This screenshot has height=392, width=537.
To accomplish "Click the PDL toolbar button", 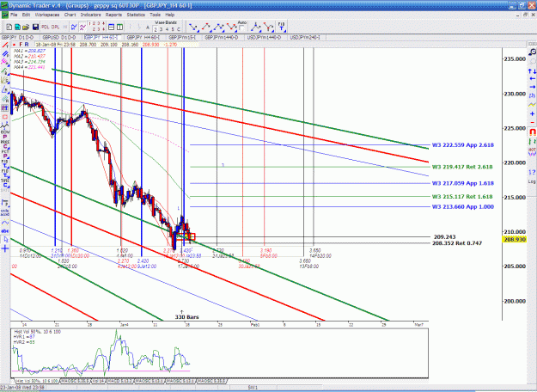I will point(46,27).
